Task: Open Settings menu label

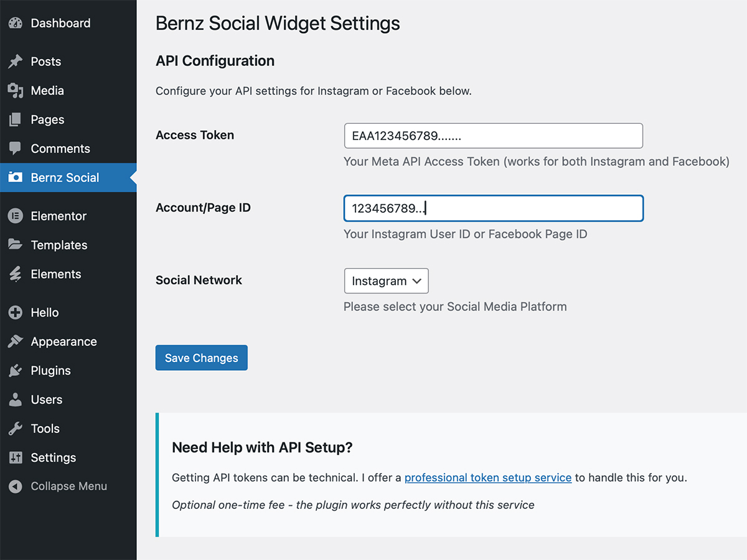Action: point(53,458)
